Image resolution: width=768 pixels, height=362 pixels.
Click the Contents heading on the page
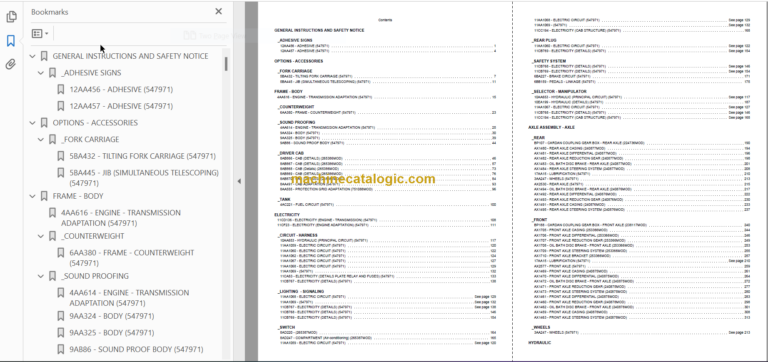pyautogui.click(x=385, y=20)
